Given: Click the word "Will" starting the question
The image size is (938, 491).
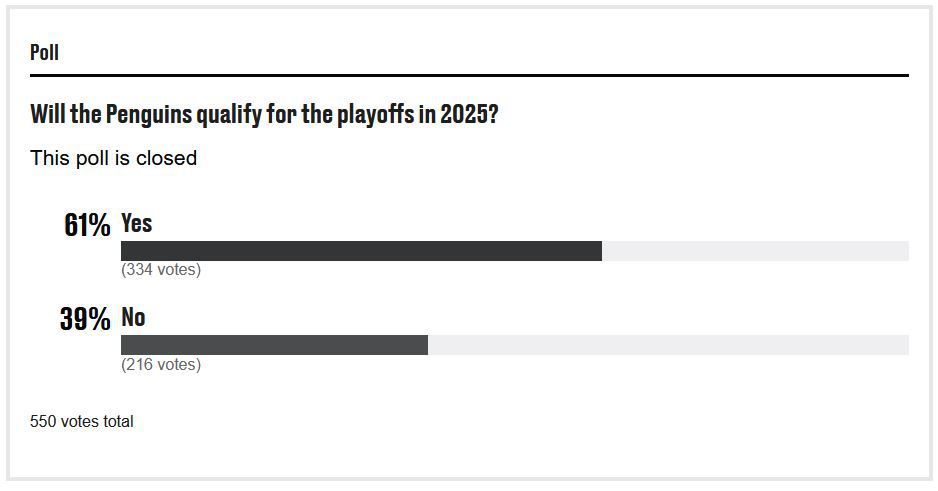Looking at the screenshot, I should click(47, 114).
